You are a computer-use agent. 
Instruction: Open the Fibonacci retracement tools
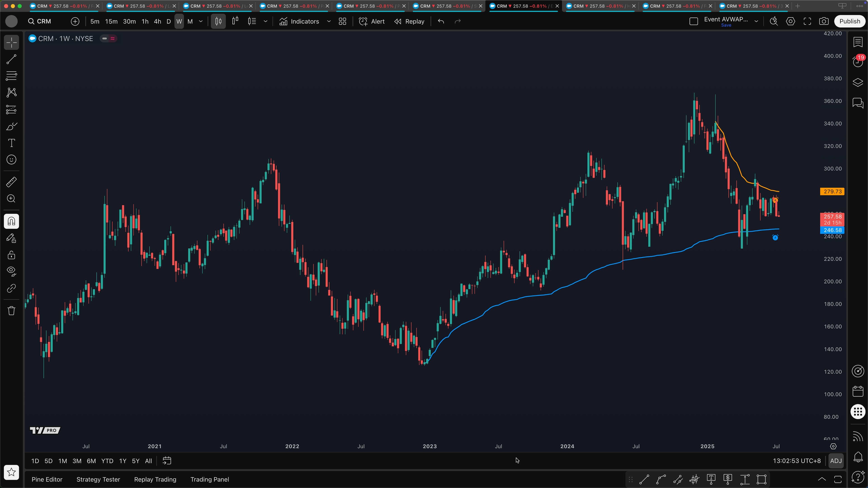coord(12,76)
